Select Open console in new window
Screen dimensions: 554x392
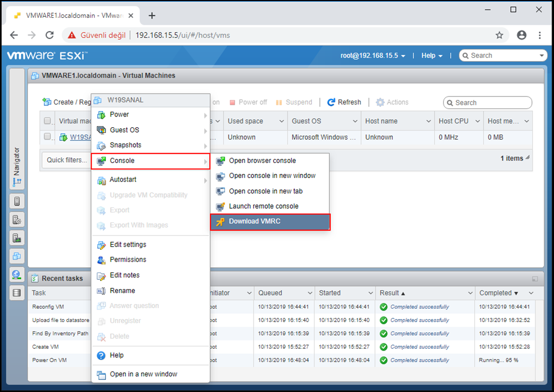point(270,176)
